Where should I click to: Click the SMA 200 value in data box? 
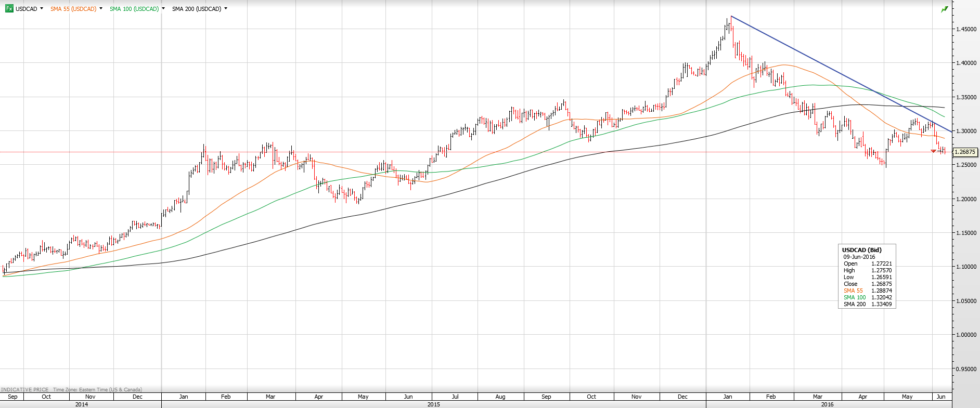[882, 304]
